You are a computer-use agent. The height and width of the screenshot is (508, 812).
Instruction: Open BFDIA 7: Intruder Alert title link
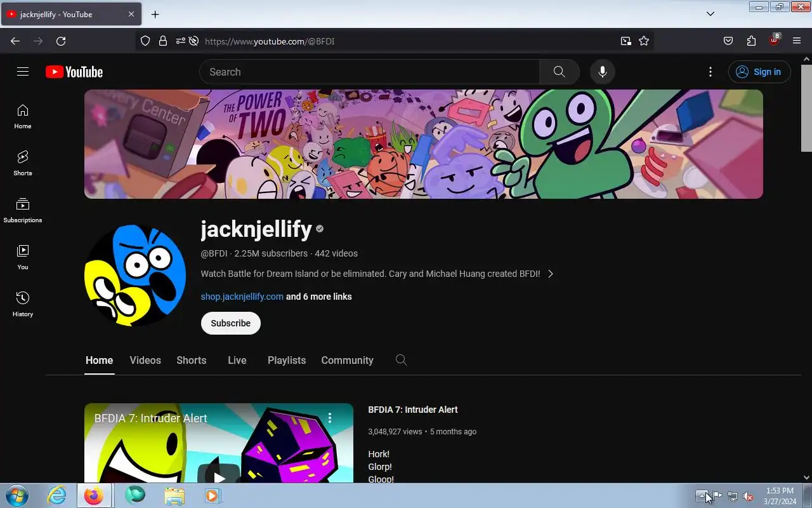(x=413, y=410)
